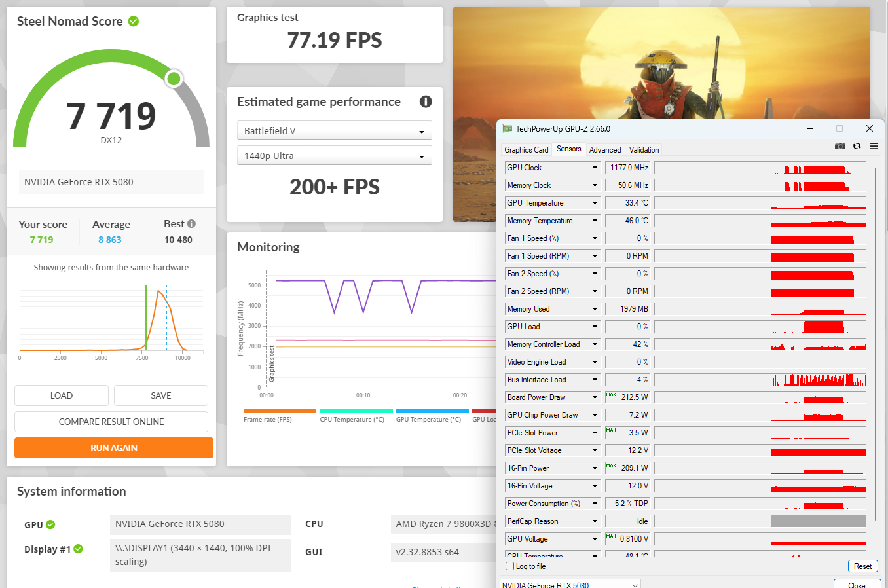
Task: Click the GPU-Z refresh icon
Action: tap(857, 146)
